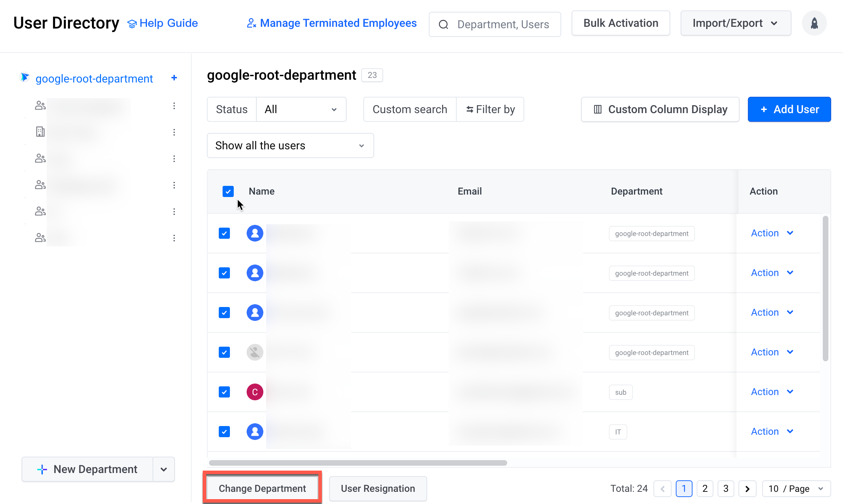This screenshot has width=843, height=504.
Task: Click the search magnifier icon
Action: (x=443, y=24)
